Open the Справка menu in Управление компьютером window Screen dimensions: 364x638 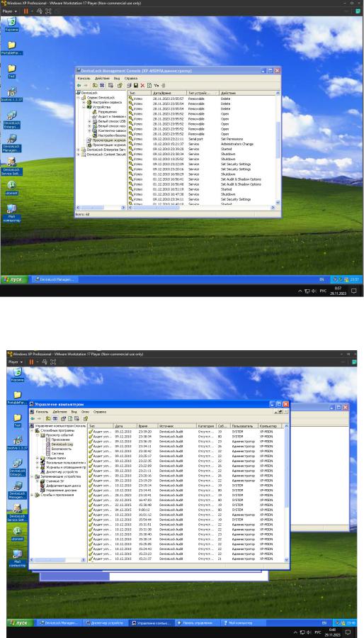100,412
